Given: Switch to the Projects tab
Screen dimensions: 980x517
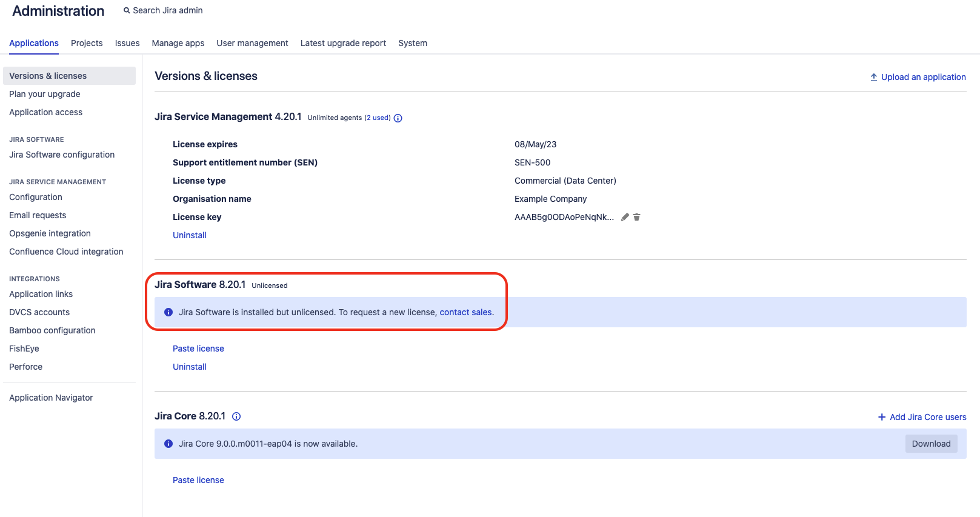Looking at the screenshot, I should 87,43.
